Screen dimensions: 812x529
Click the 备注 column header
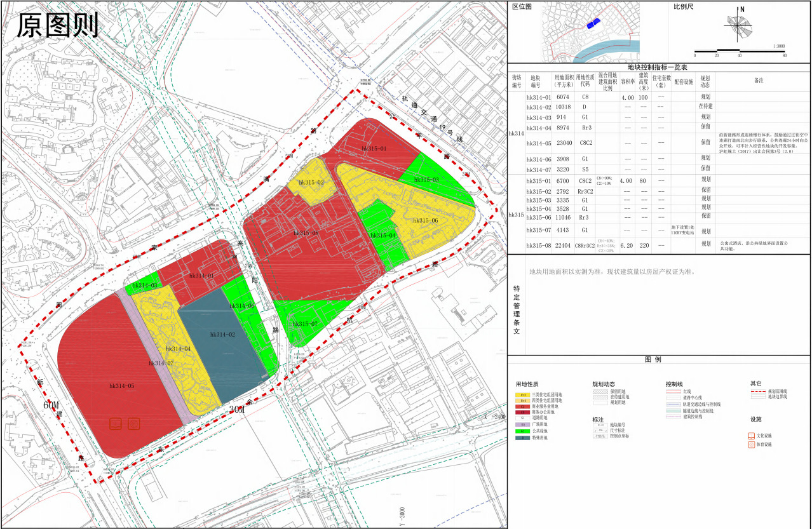click(x=759, y=81)
